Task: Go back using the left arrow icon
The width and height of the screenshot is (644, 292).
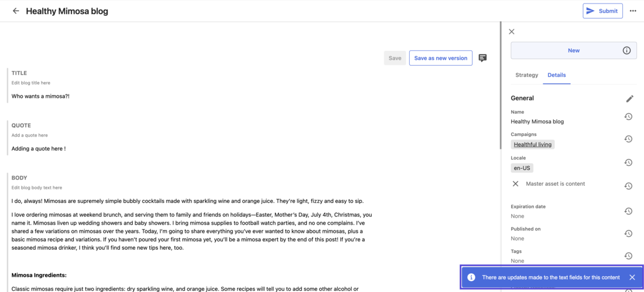Action: [16, 11]
